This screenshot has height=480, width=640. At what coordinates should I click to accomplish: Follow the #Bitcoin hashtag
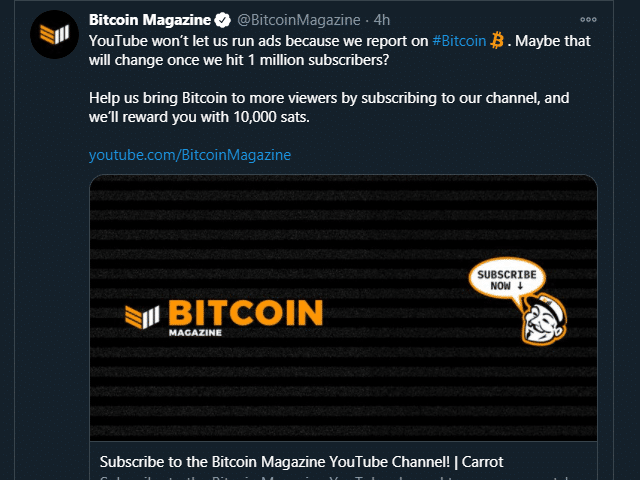459,41
